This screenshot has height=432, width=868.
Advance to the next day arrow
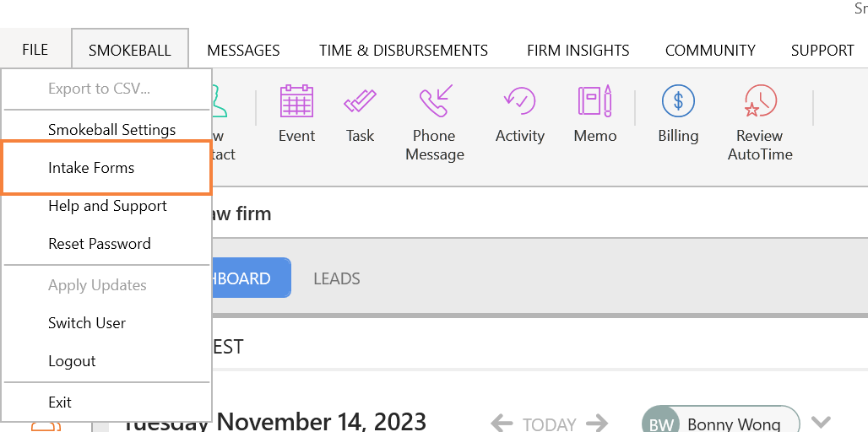coord(597,424)
